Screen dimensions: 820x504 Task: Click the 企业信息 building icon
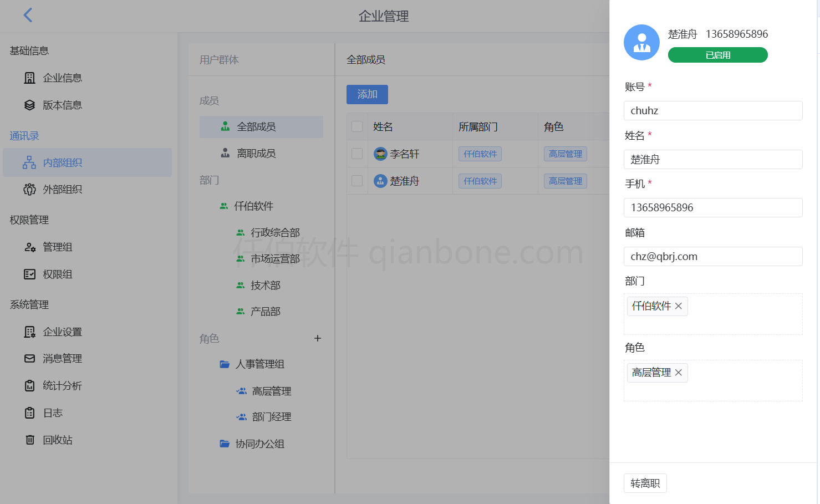[x=29, y=78]
